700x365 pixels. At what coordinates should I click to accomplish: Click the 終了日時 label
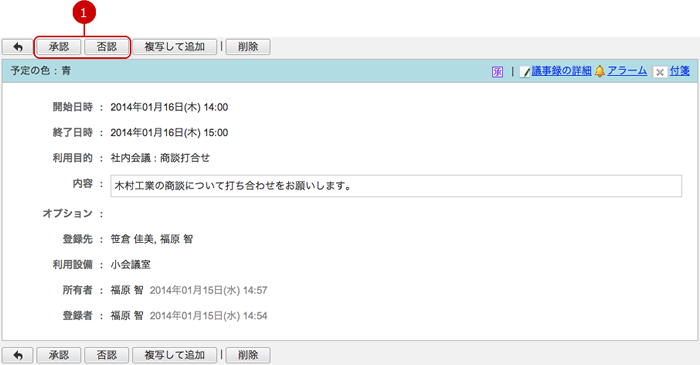pyautogui.click(x=73, y=133)
